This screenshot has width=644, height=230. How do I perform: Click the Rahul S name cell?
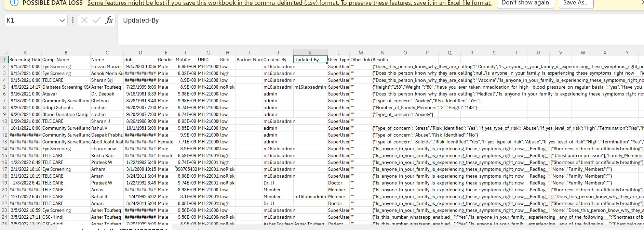(x=107, y=196)
